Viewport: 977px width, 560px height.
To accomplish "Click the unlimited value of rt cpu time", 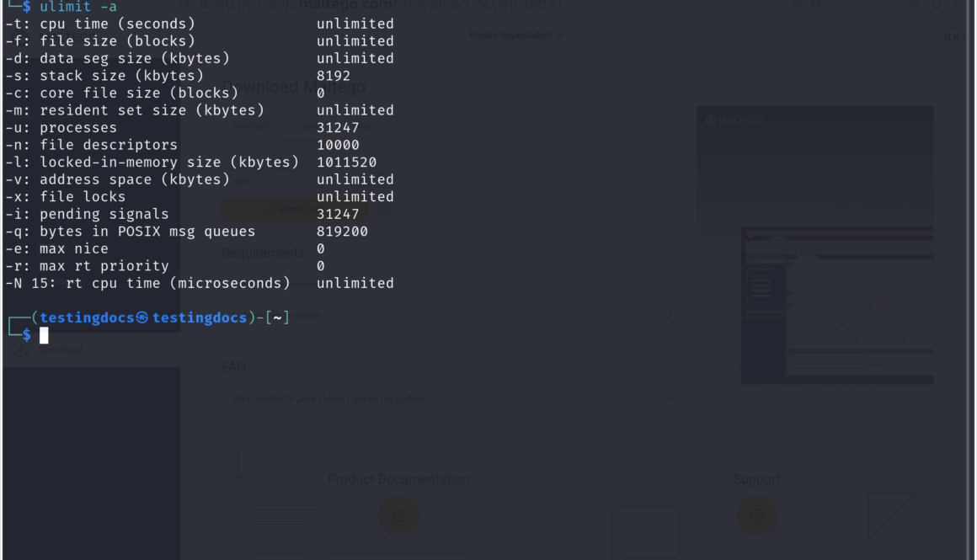I will click(x=355, y=284).
